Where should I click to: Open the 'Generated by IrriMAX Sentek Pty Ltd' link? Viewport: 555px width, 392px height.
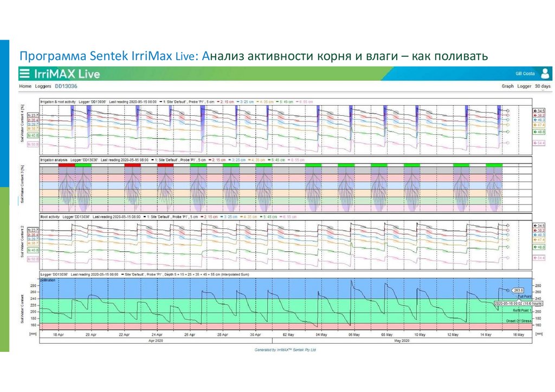[x=285, y=350]
